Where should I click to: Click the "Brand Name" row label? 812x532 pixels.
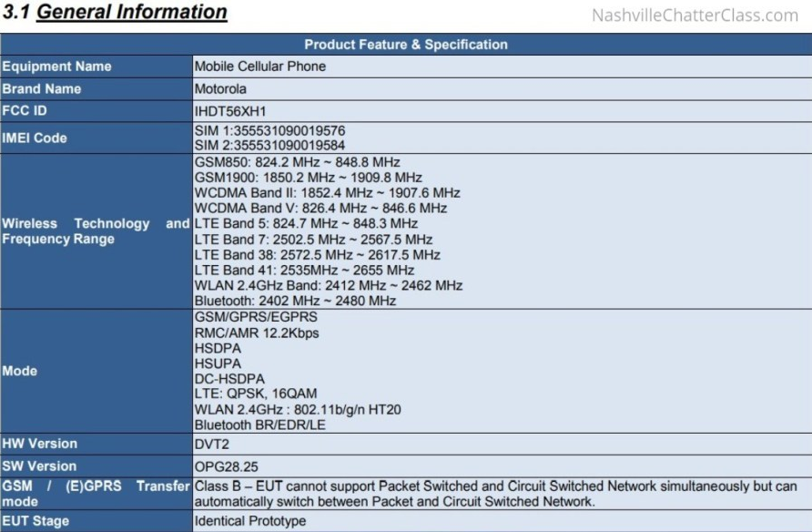pyautogui.click(x=42, y=89)
